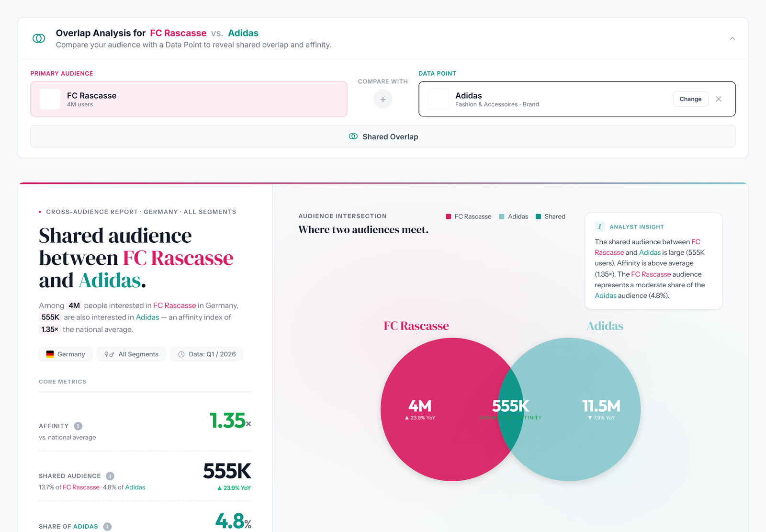
Task: Toggle Adidas legend swatch
Action: (502, 216)
